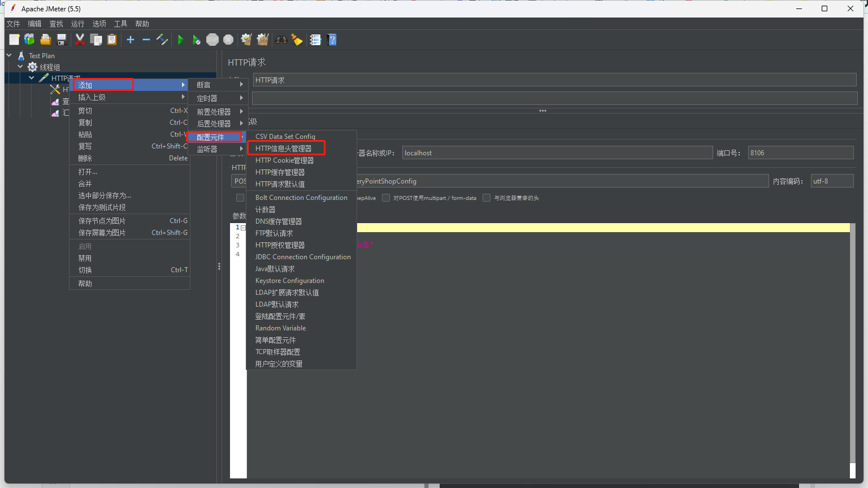The height and width of the screenshot is (488, 868).
Task: Toggle the partially hidden checkbox below POS method
Action: coord(240,198)
